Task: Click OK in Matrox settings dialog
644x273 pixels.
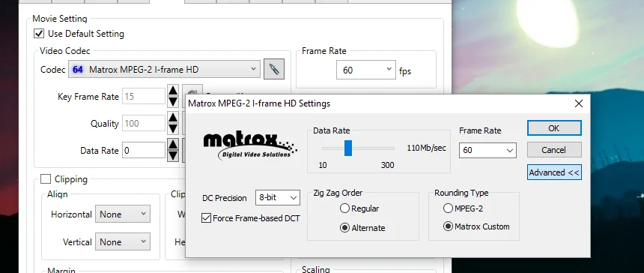Action: click(x=554, y=127)
